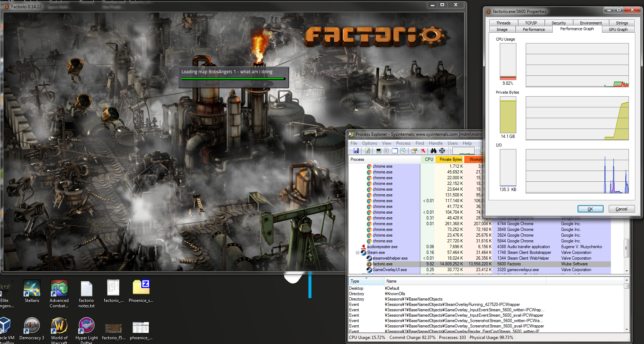644x344 pixels.
Task: Select factorio notes.txt desktop file
Action: click(86, 294)
